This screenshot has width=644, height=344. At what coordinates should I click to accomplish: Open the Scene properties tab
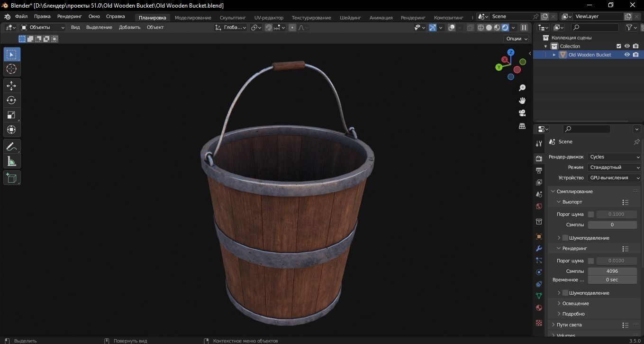point(539,194)
